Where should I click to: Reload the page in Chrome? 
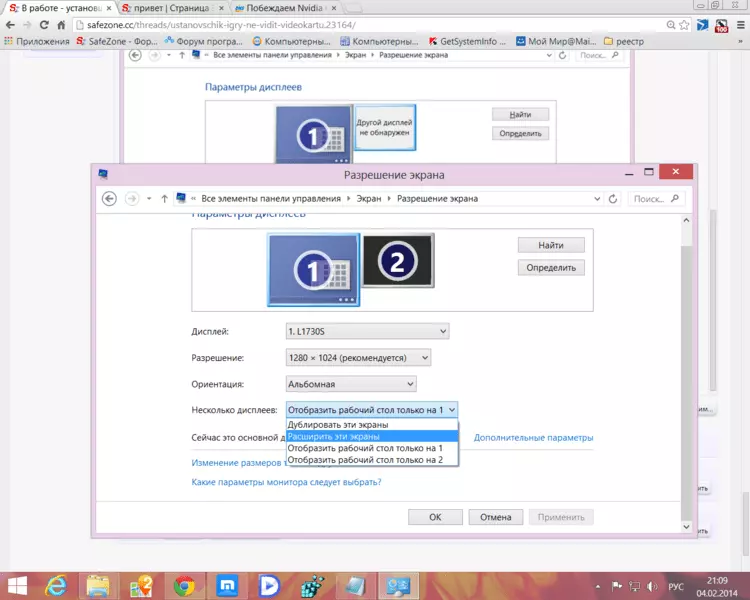46,24
